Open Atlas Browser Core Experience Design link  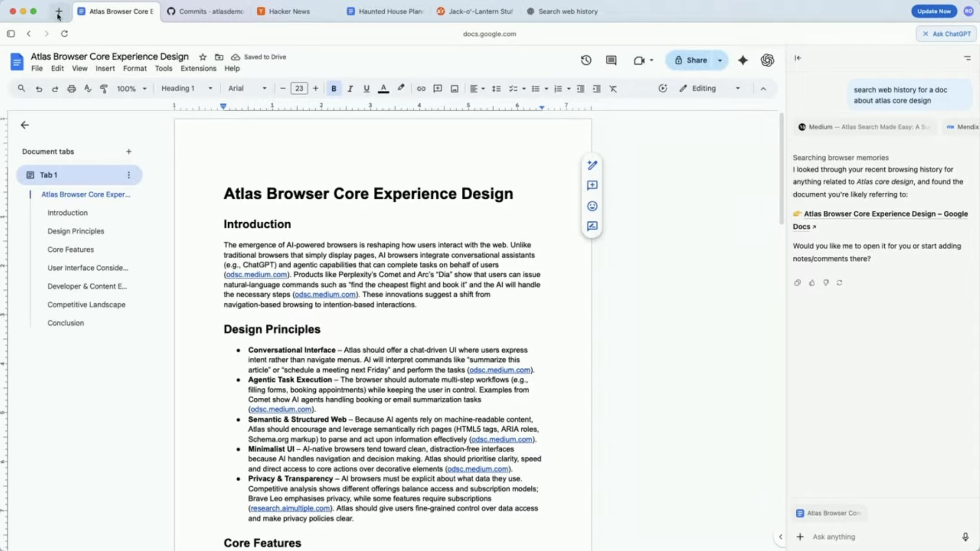885,214
